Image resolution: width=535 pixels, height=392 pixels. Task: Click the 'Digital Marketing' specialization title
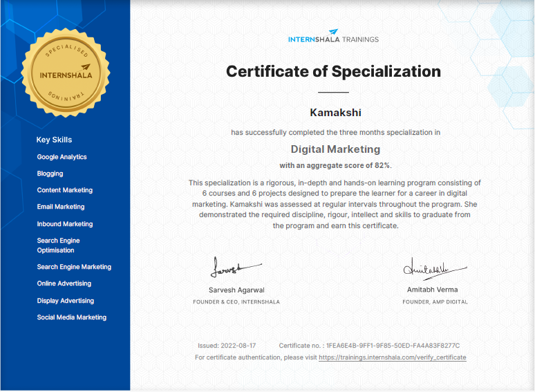pos(335,149)
